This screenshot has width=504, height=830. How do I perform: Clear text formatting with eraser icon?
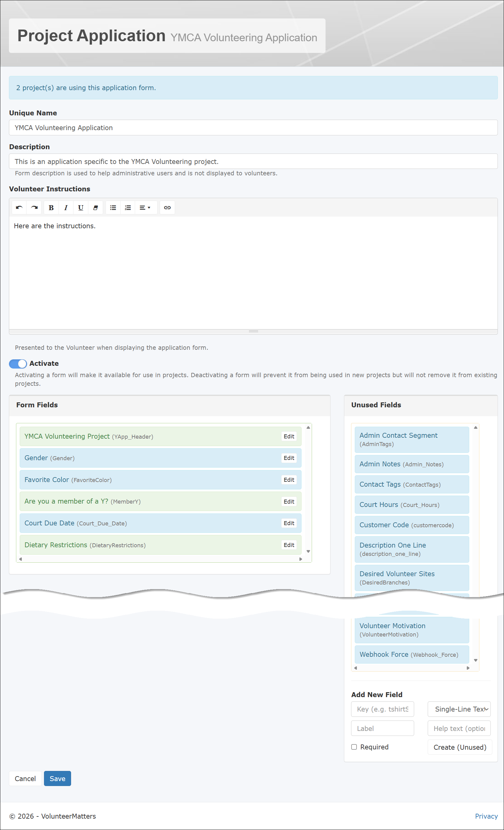pyautogui.click(x=96, y=207)
